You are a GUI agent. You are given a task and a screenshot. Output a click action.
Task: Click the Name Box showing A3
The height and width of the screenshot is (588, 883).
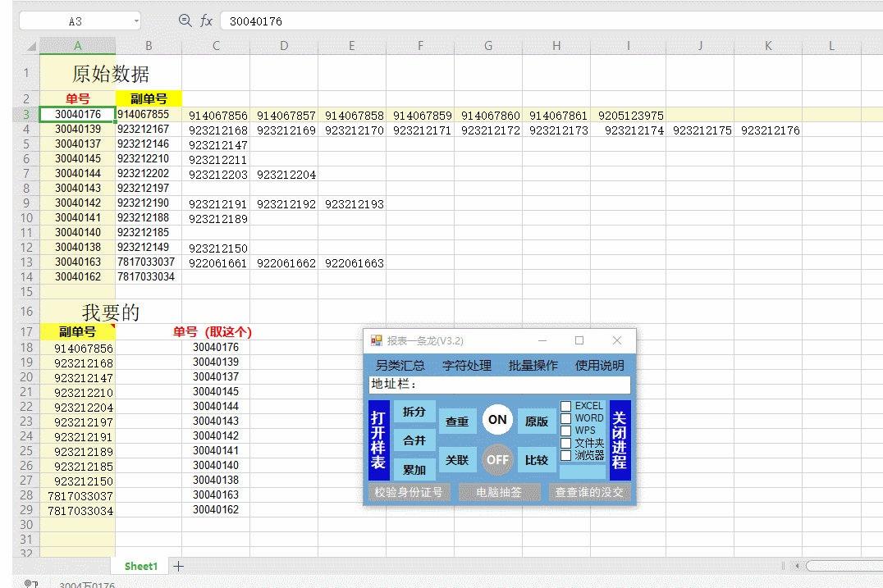[80, 21]
